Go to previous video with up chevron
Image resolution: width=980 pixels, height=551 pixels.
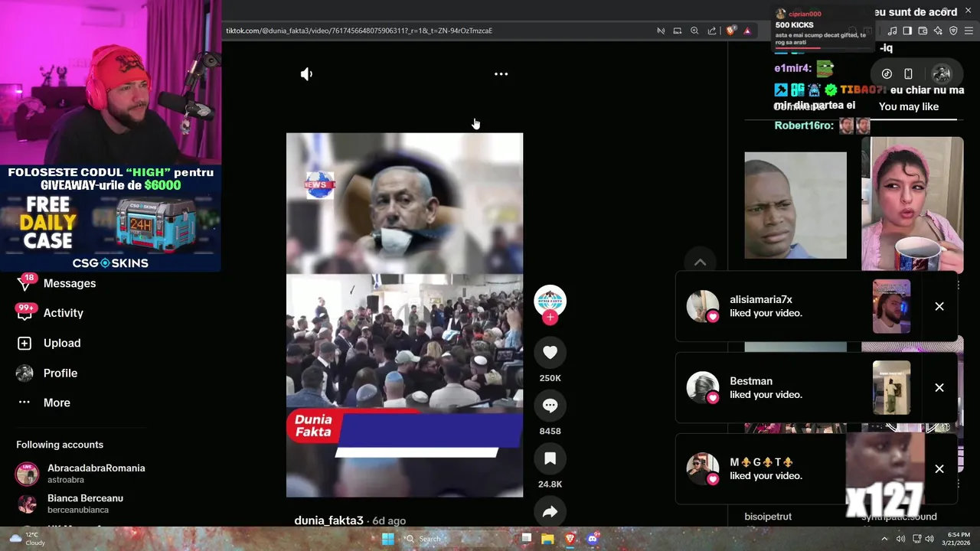tap(700, 262)
